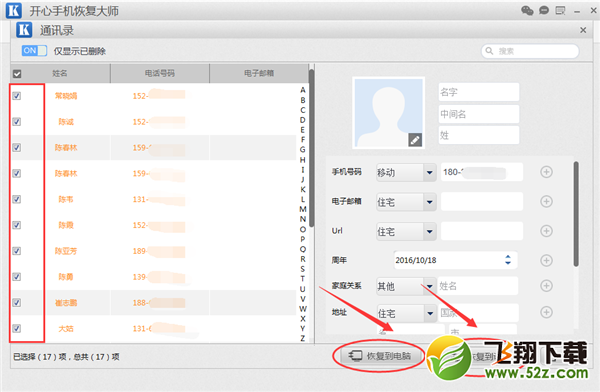
Task: Click the 中间名 middle name field
Action: click(x=479, y=114)
